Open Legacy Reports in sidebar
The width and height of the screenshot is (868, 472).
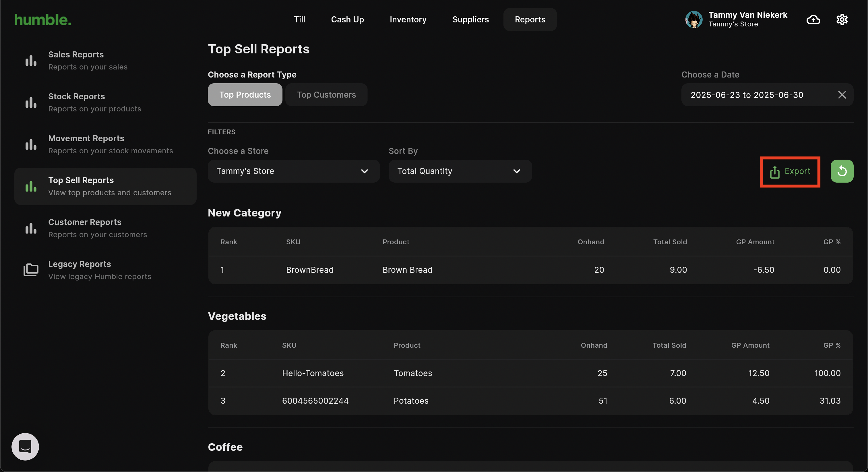[x=105, y=270]
